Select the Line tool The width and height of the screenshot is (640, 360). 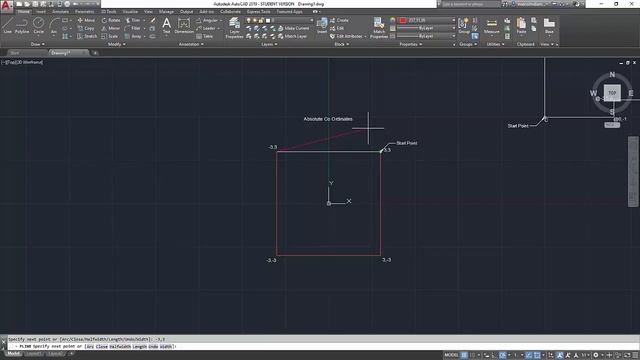click(7, 25)
